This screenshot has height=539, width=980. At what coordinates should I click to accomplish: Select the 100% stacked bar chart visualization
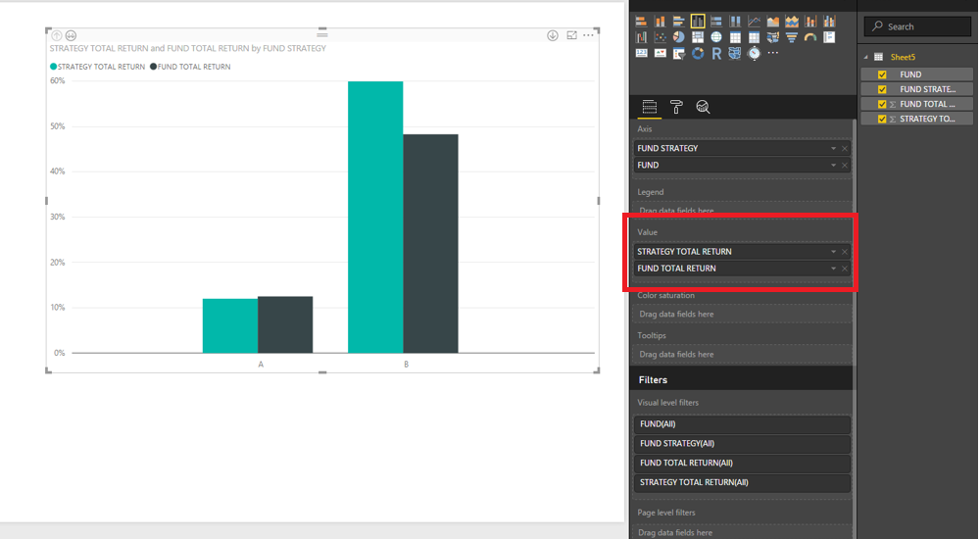716,22
